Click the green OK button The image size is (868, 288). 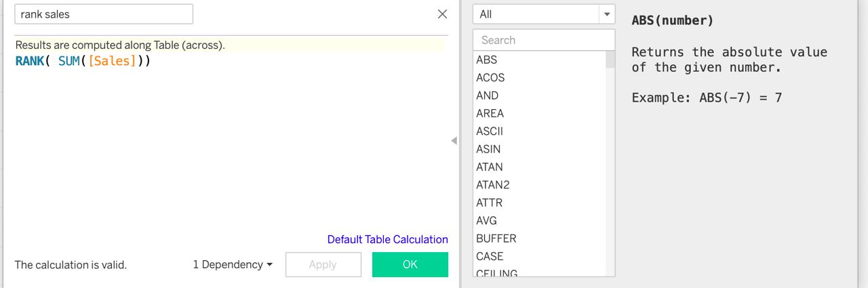pos(410,264)
